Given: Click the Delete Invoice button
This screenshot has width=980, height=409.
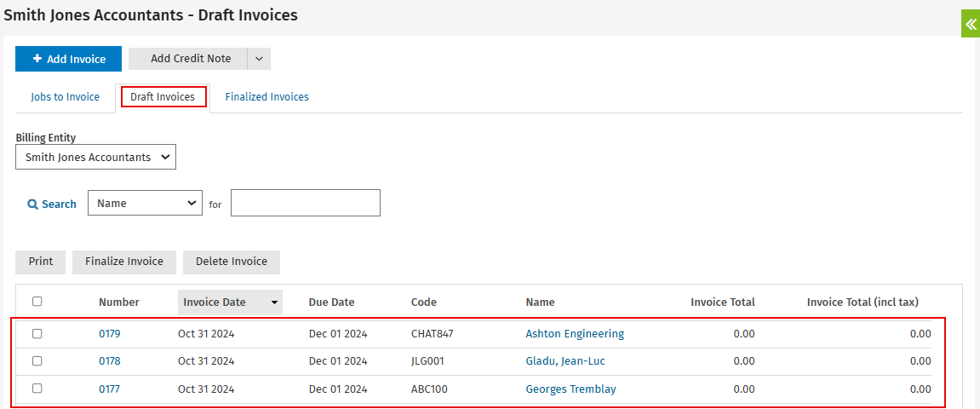Looking at the screenshot, I should click(x=232, y=262).
